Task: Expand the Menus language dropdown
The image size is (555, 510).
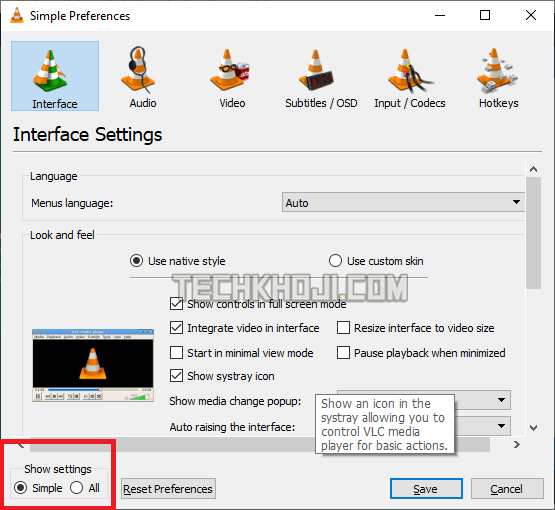Action: pos(403,202)
